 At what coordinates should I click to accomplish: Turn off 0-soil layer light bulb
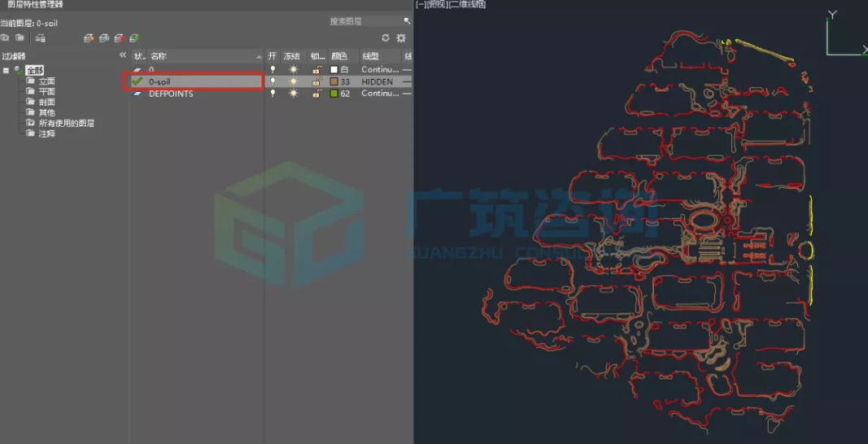[273, 81]
